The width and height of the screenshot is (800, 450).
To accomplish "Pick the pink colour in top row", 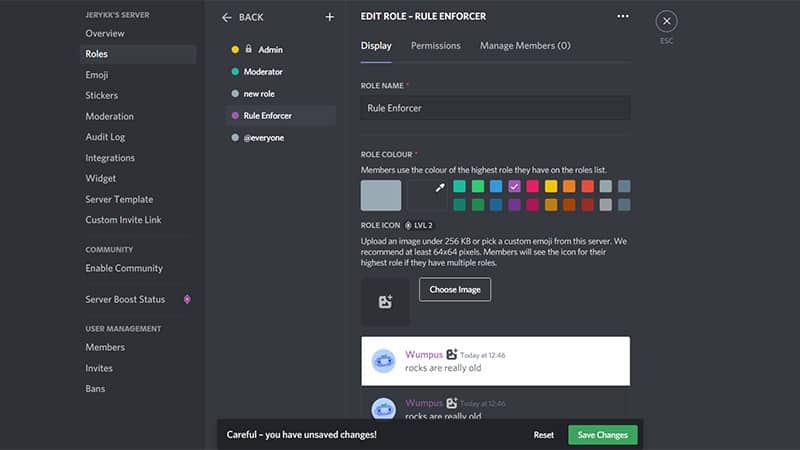I will (533, 186).
